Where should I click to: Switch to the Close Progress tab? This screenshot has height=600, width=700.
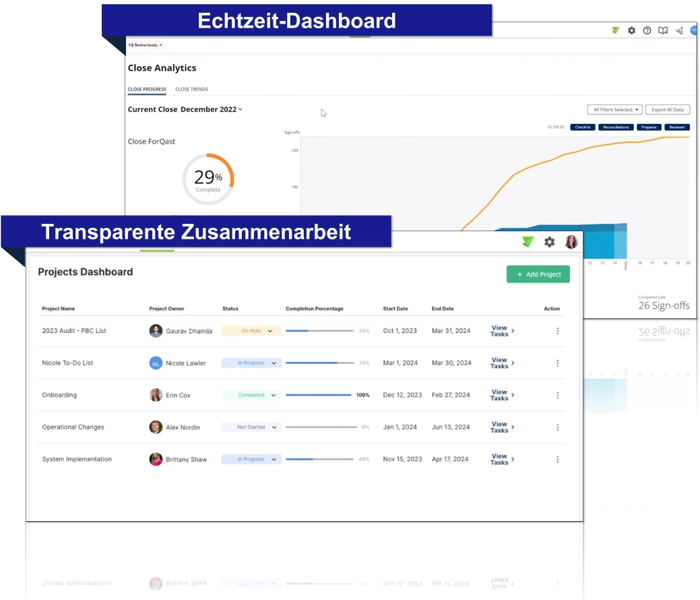[x=147, y=90]
